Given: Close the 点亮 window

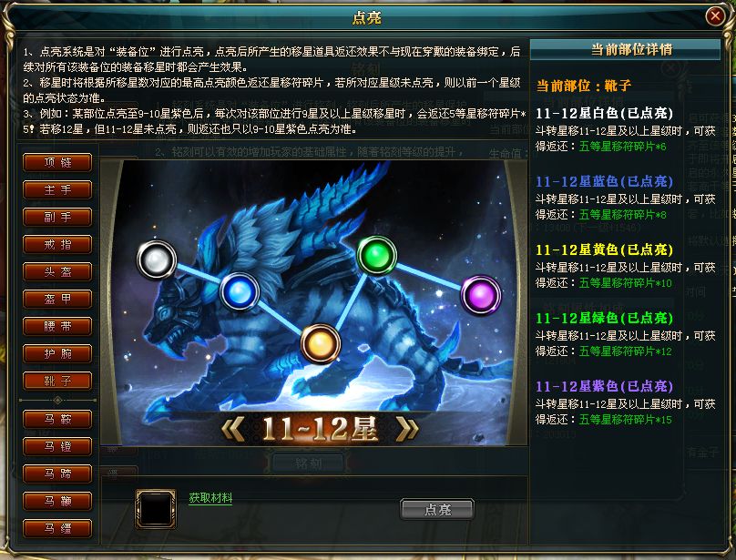Looking at the screenshot, I should [x=715, y=16].
